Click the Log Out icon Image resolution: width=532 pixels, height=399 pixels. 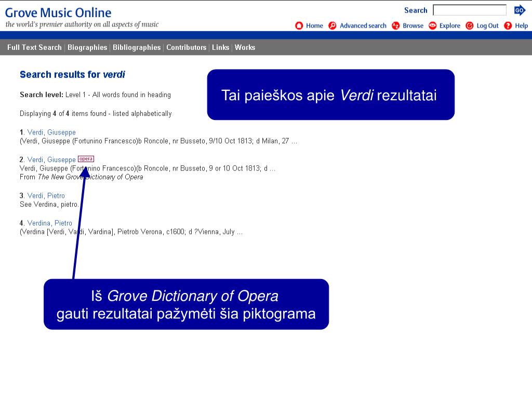pos(470,26)
